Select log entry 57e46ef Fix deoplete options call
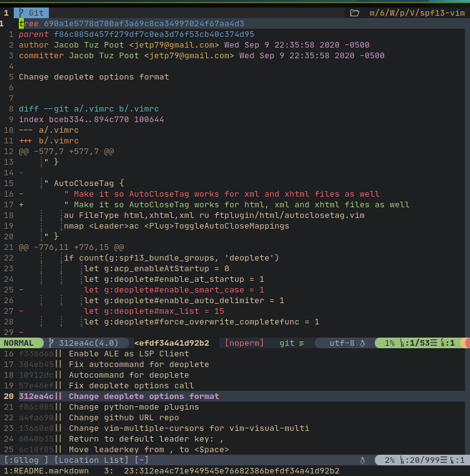The image size is (470, 476). (107, 386)
